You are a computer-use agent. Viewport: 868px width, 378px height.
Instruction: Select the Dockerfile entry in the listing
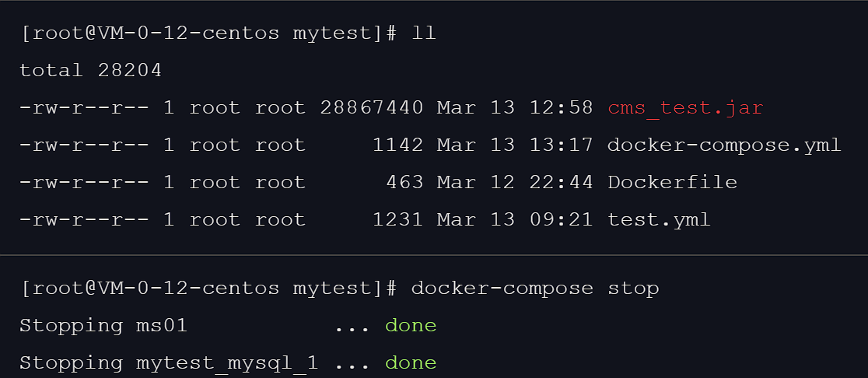click(672, 182)
